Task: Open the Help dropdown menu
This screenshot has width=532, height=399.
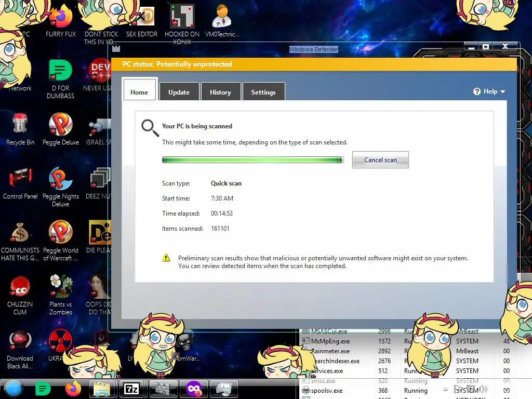Action: tap(489, 91)
